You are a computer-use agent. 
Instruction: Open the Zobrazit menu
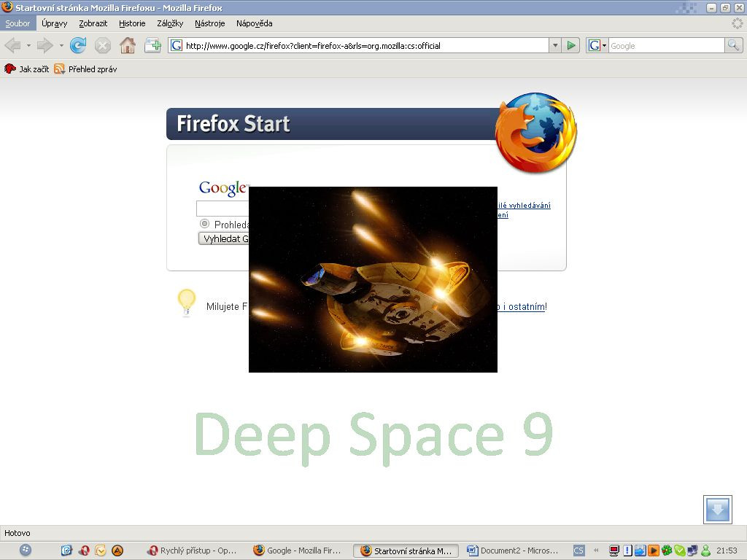pyautogui.click(x=93, y=23)
